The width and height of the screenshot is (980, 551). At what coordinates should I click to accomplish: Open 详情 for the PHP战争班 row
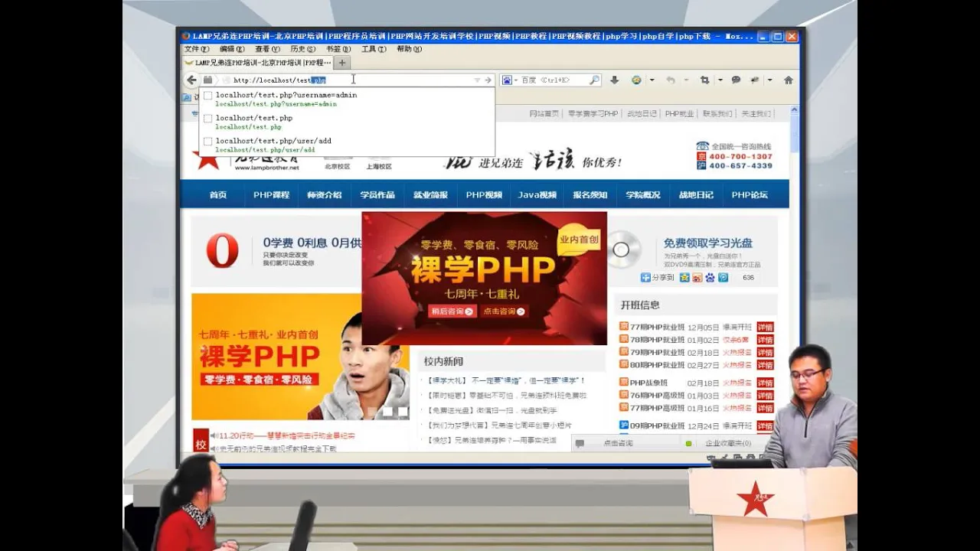point(765,383)
